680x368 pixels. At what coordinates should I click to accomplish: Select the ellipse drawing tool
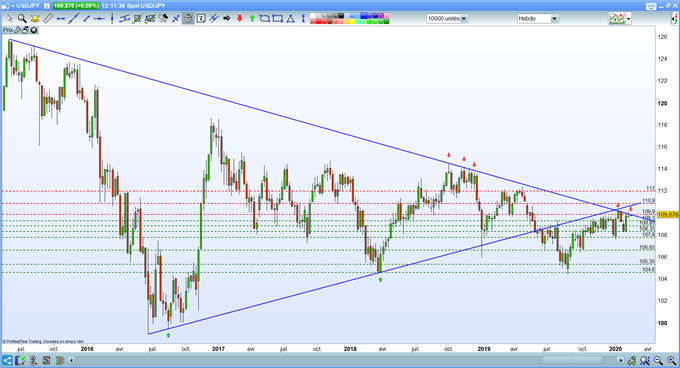pyautogui.click(x=265, y=19)
